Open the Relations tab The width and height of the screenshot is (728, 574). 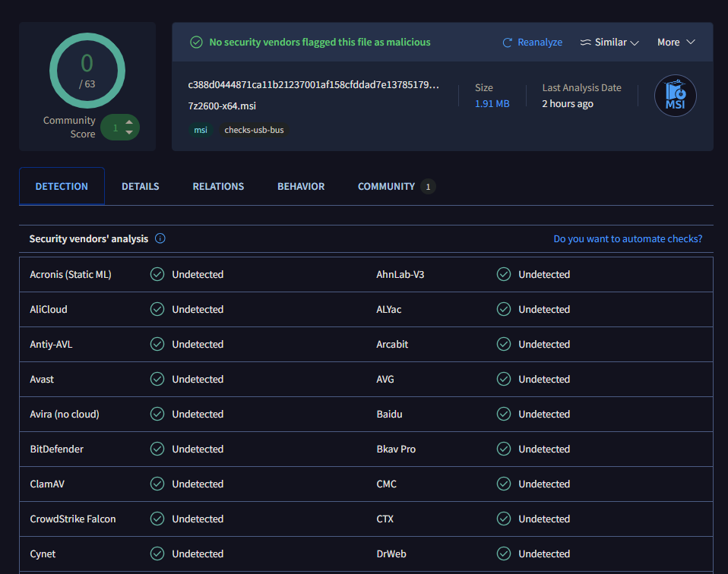pos(218,186)
